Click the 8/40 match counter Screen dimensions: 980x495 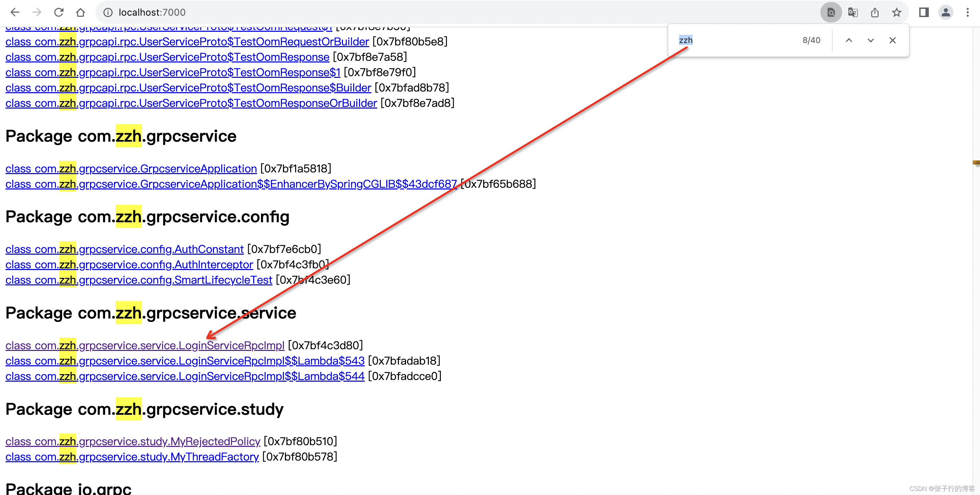point(811,40)
